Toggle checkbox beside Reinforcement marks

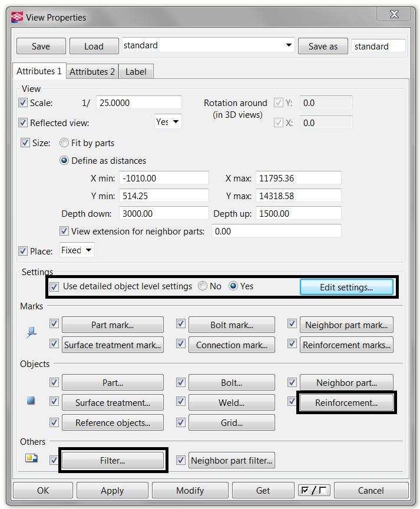(x=292, y=343)
